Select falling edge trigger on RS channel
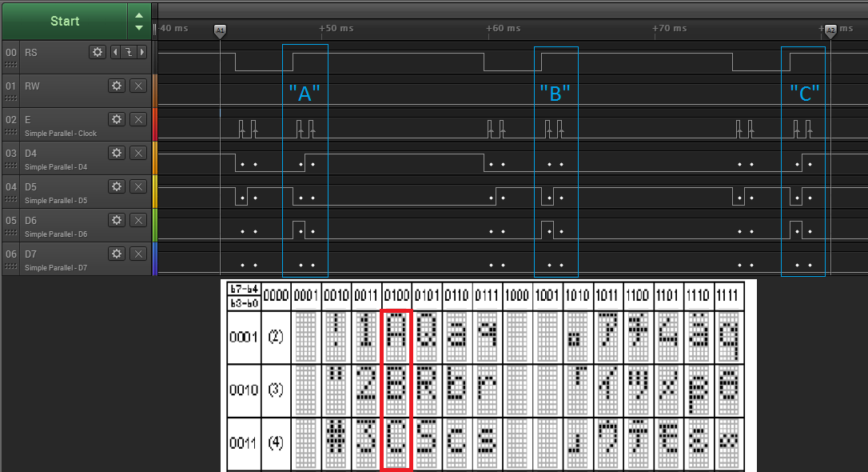868x472 pixels. (128, 52)
